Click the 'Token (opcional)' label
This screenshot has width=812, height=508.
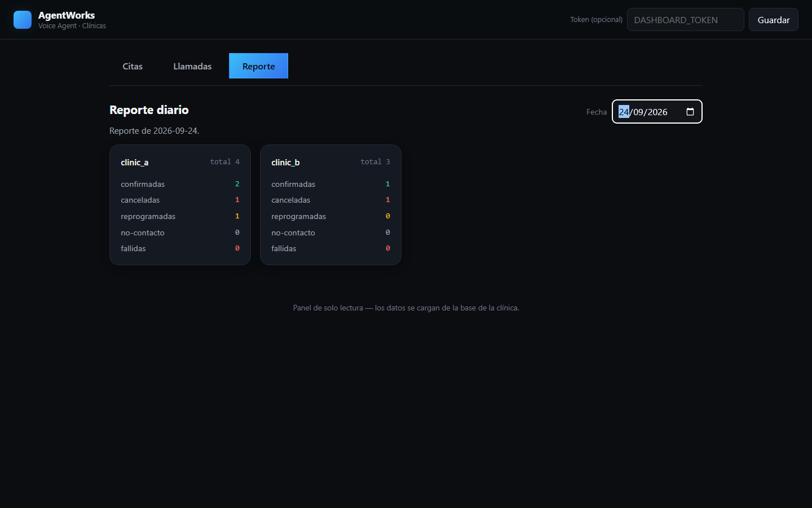pyautogui.click(x=596, y=20)
